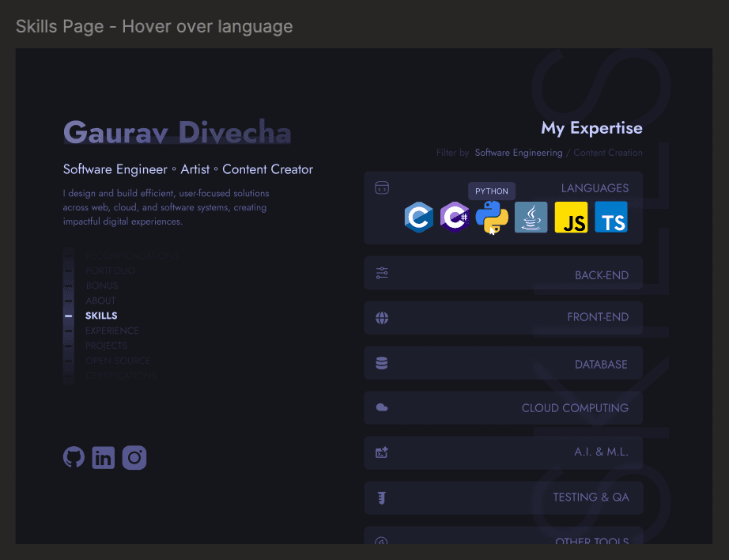Go to PORTFOLIO in side navigation
This screenshot has width=729, height=560.
[111, 271]
